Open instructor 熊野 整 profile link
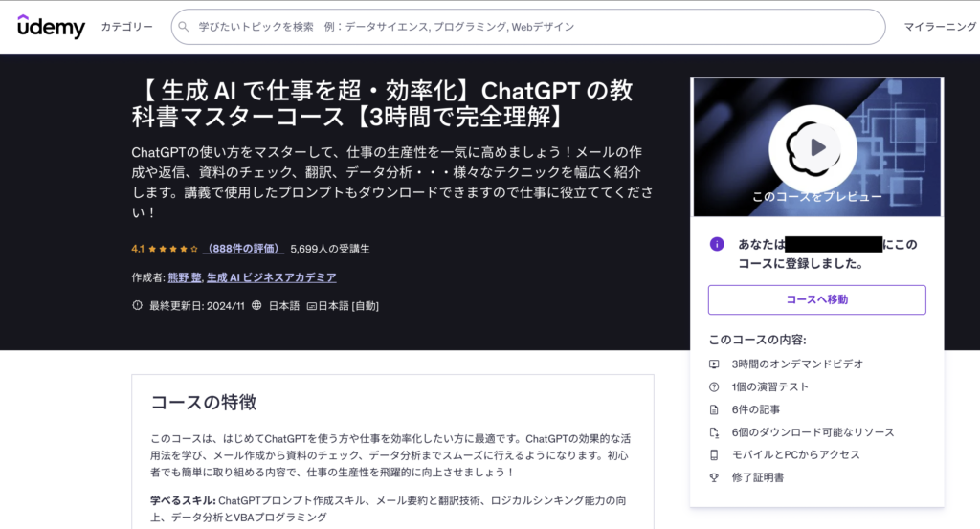 pyautogui.click(x=184, y=277)
